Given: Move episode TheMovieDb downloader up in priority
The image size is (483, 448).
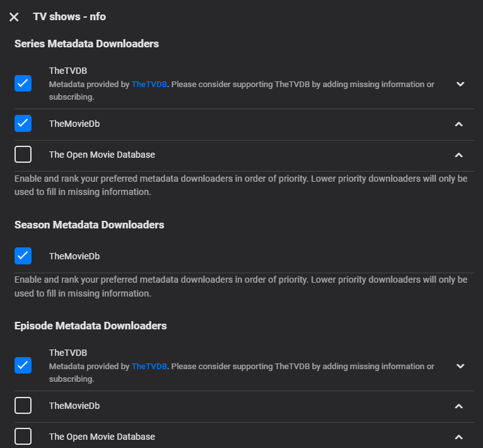Looking at the screenshot, I should pos(458,406).
